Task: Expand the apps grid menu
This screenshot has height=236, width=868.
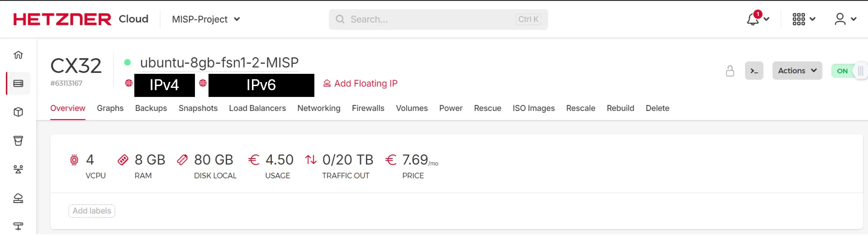Action: click(803, 19)
